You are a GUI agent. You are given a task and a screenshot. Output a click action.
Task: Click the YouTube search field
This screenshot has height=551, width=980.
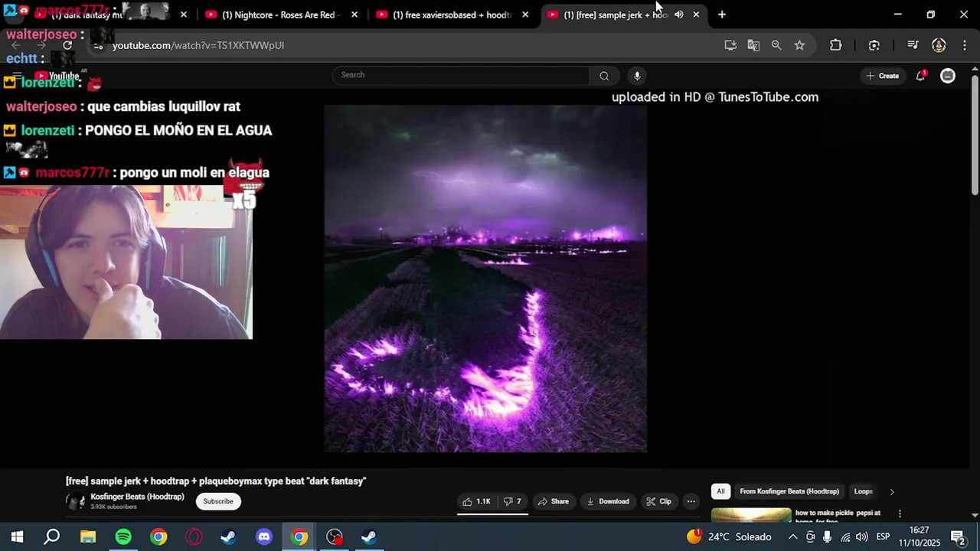point(461,75)
